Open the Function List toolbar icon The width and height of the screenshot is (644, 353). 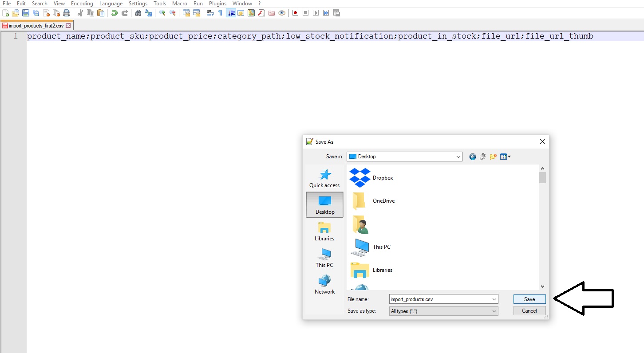(x=261, y=13)
